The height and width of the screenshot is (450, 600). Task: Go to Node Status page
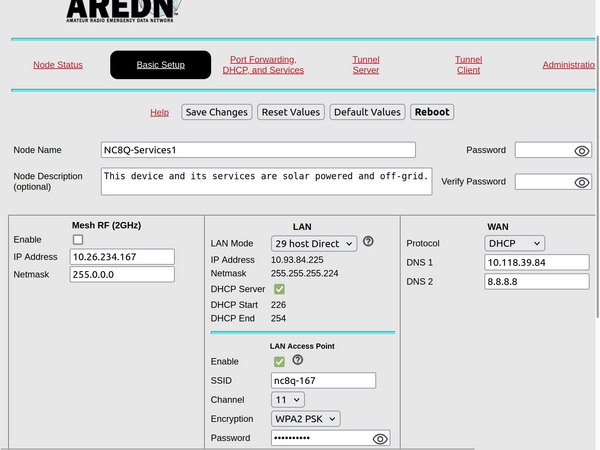coord(58,65)
